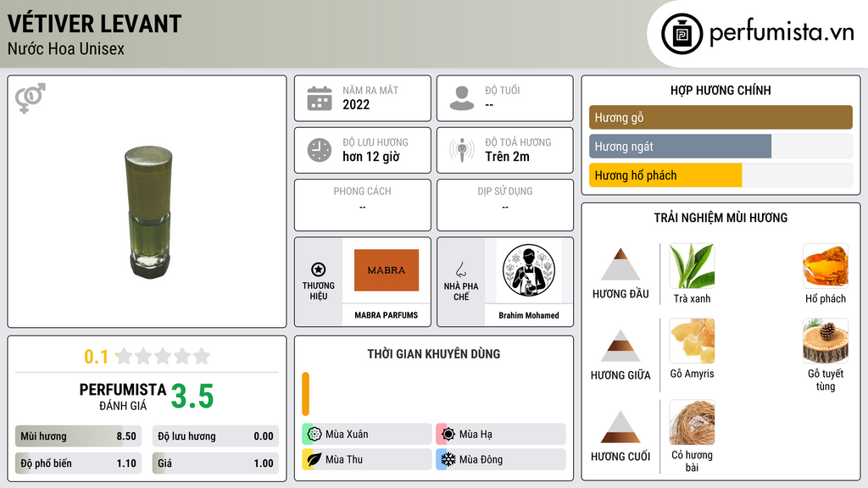The width and height of the screenshot is (868, 488).
Task: Click the Vétiver Levant bottle photo
Action: [148, 212]
